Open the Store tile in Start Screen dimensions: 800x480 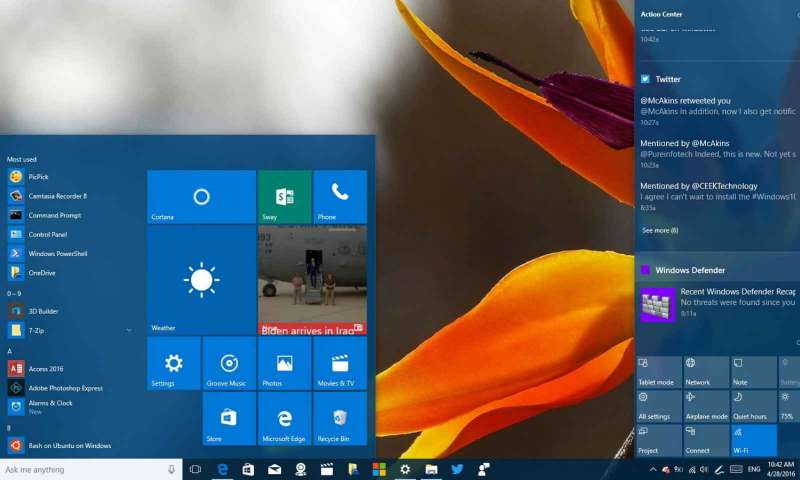(229, 419)
